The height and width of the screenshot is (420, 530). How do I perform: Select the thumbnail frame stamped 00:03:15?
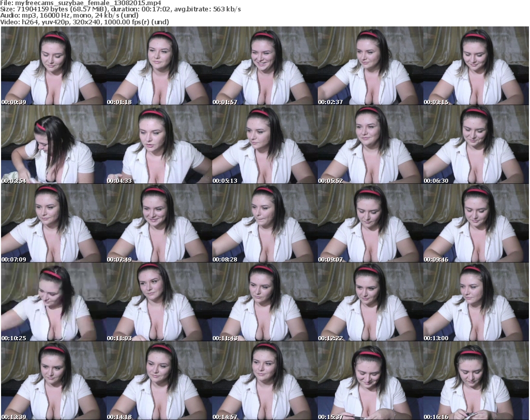(x=476, y=66)
